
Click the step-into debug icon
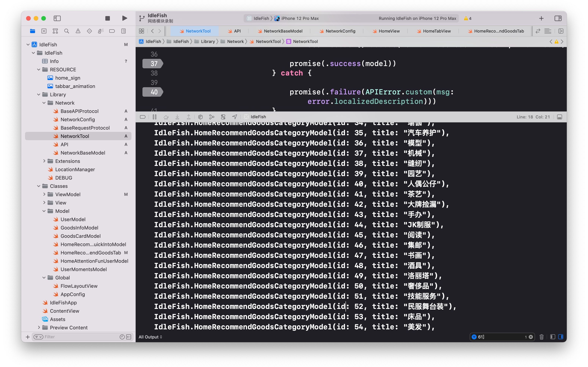coord(177,117)
